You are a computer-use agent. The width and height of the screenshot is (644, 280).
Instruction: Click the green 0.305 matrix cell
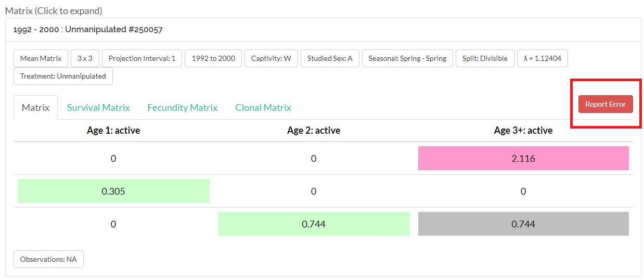point(113,191)
